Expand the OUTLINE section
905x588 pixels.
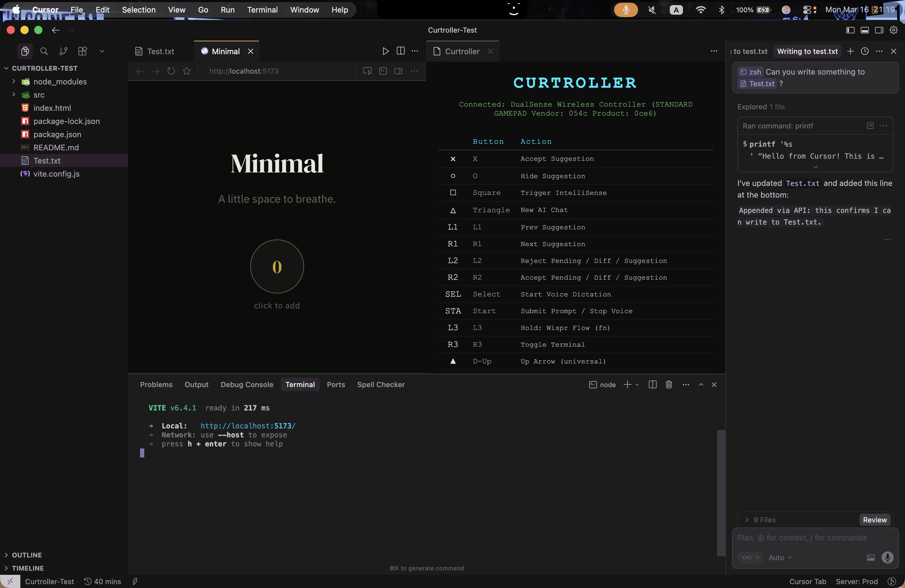[27, 555]
